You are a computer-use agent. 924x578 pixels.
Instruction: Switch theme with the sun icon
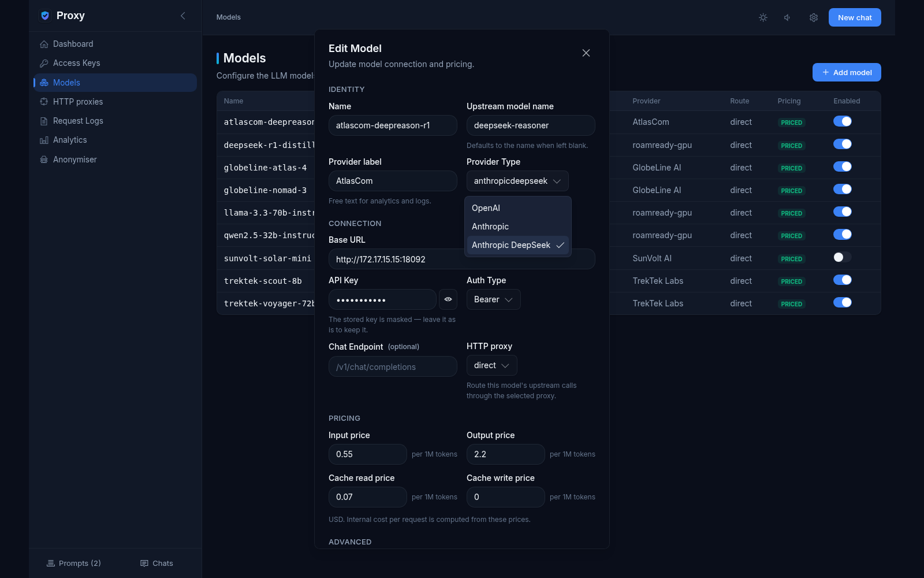763,17
